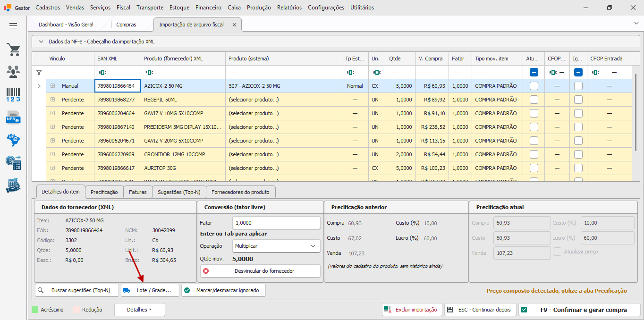Open the Detalhes dropdown button
Screen dimensions: 644x320
point(140,310)
